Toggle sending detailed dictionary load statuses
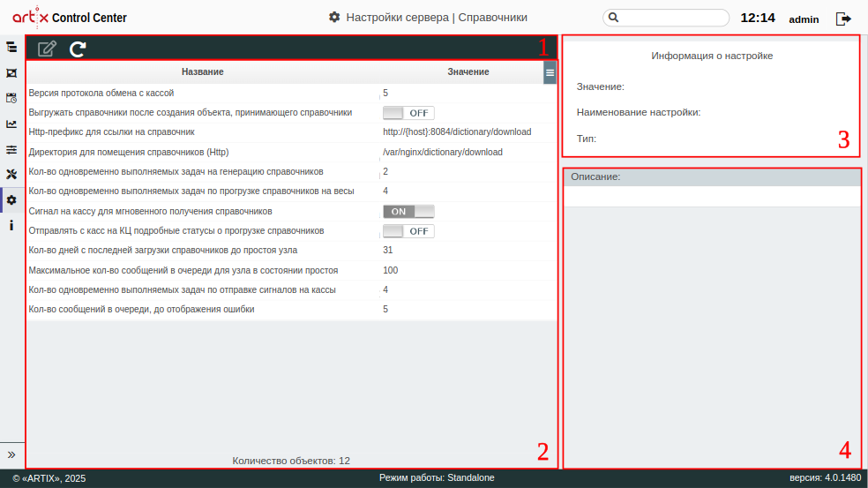Screen dimensions: 868x488 pos(408,231)
